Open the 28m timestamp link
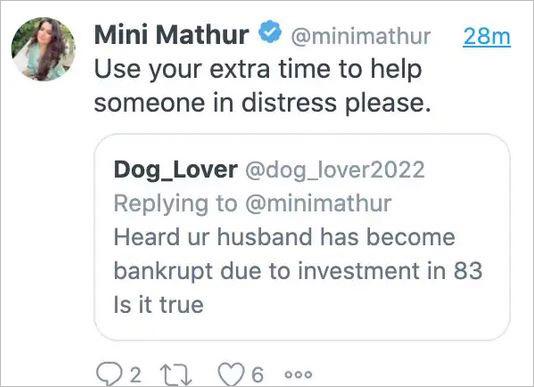This screenshot has width=534, height=387. [487, 36]
